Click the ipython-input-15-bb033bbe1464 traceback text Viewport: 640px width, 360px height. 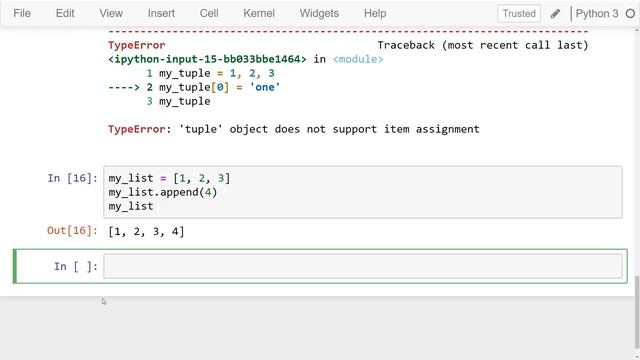(207, 59)
